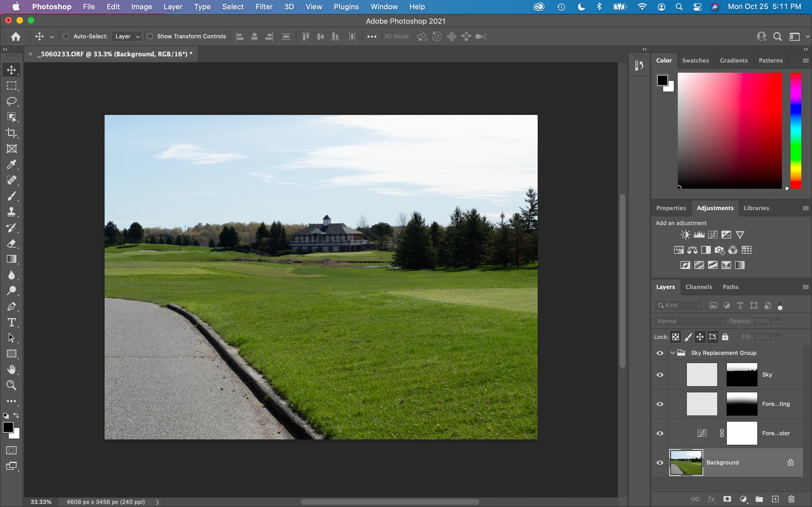Pick the Clone Stamp tool
The width and height of the screenshot is (812, 507).
[11, 212]
